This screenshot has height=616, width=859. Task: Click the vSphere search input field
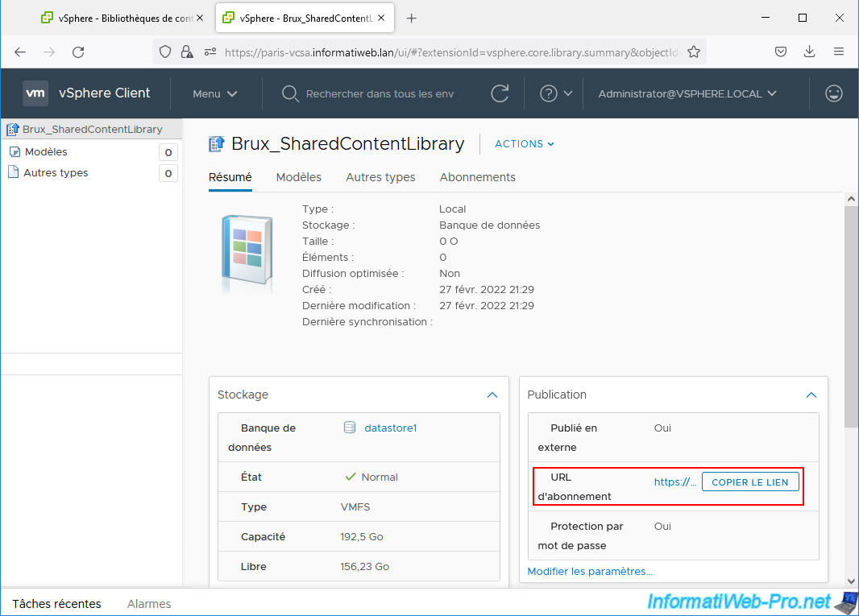coord(380,93)
